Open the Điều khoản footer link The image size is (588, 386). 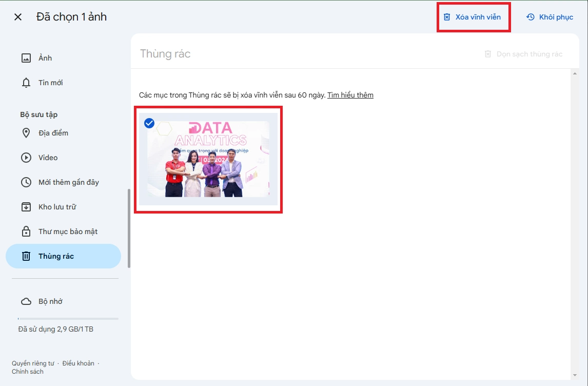point(78,363)
